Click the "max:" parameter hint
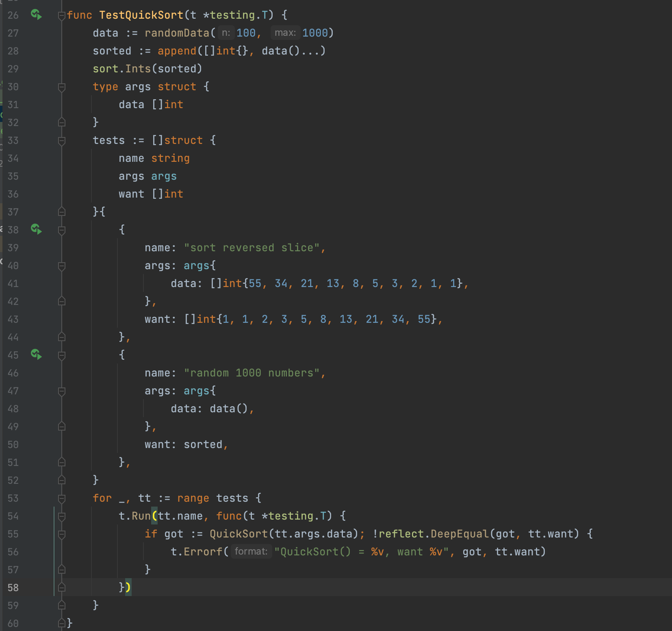672x631 pixels. point(285,33)
